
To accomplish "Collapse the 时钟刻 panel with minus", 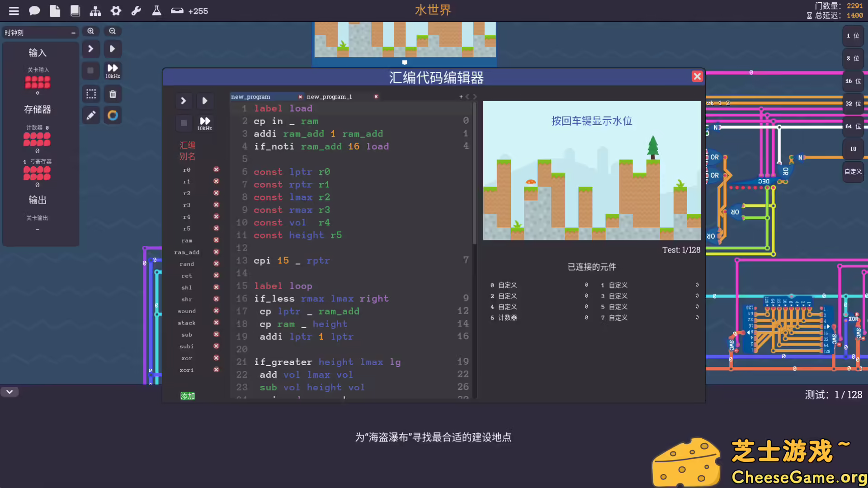I will pos(73,32).
